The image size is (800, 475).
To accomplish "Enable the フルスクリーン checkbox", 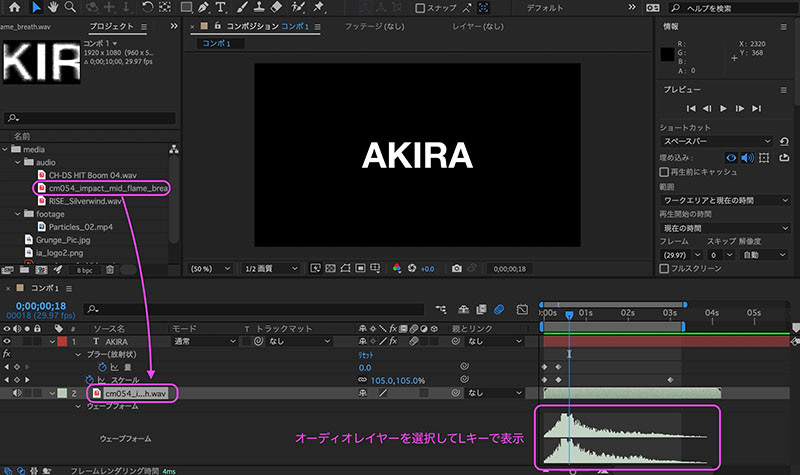I will [664, 268].
